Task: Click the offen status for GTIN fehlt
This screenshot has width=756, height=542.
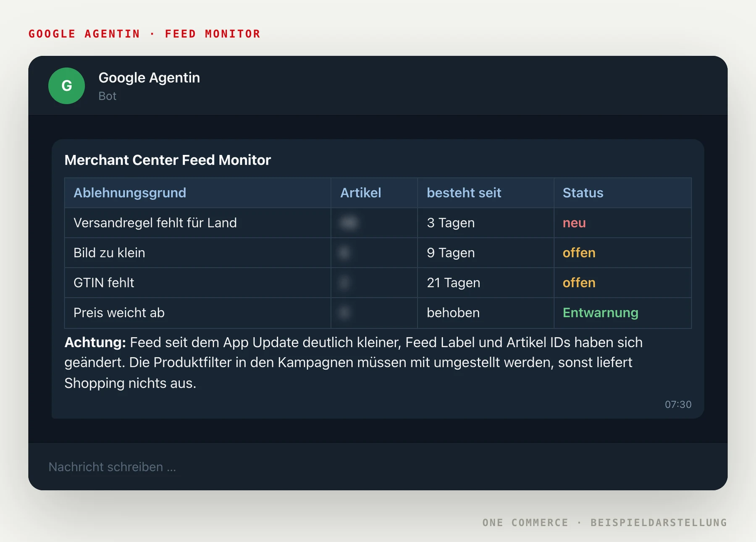Action: pos(579,283)
